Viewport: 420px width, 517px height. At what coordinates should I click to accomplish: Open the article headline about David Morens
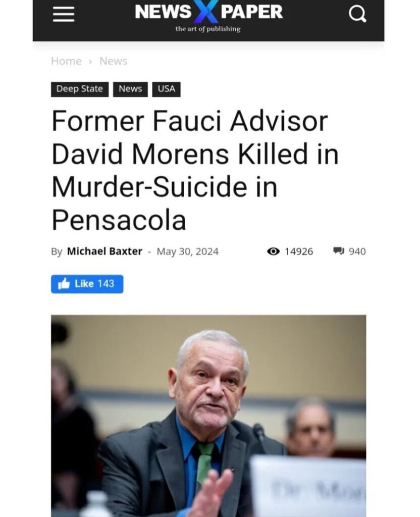click(x=195, y=171)
